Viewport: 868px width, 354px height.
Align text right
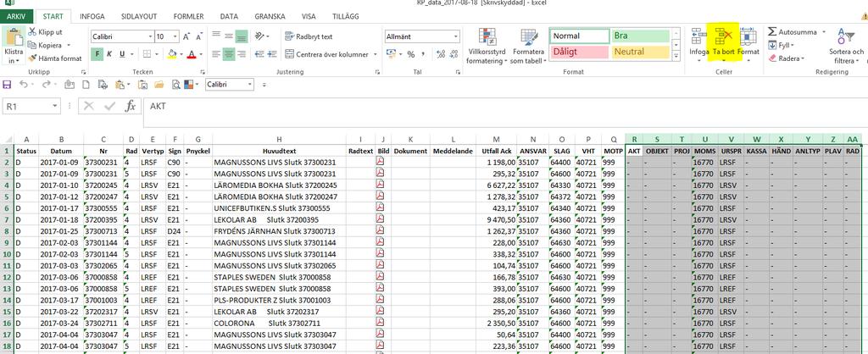point(241,54)
